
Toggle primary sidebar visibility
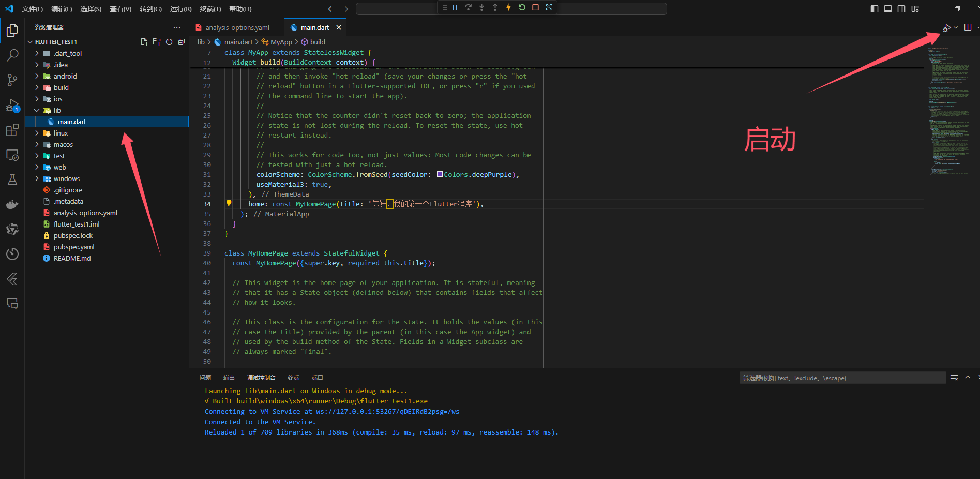pyautogui.click(x=875, y=9)
